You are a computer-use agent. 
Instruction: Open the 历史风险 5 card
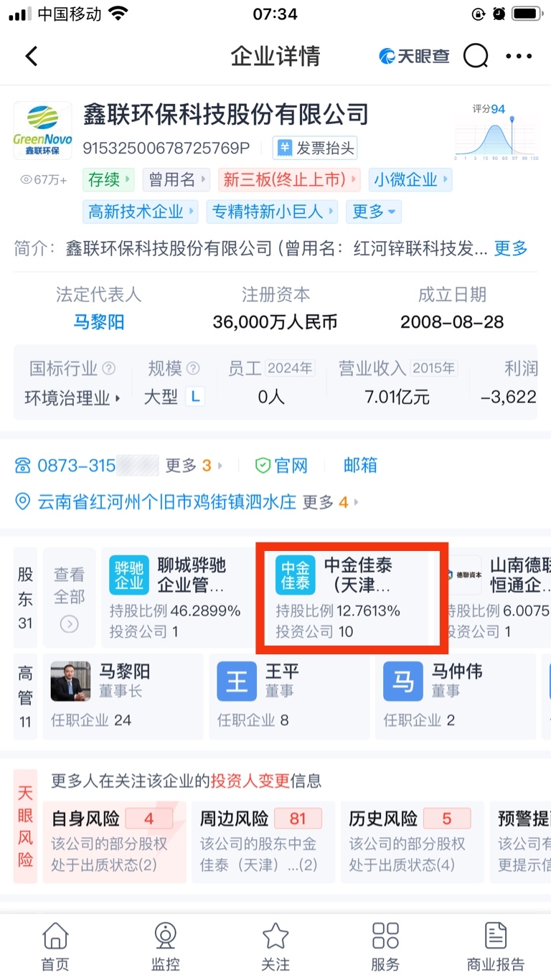coord(413,842)
